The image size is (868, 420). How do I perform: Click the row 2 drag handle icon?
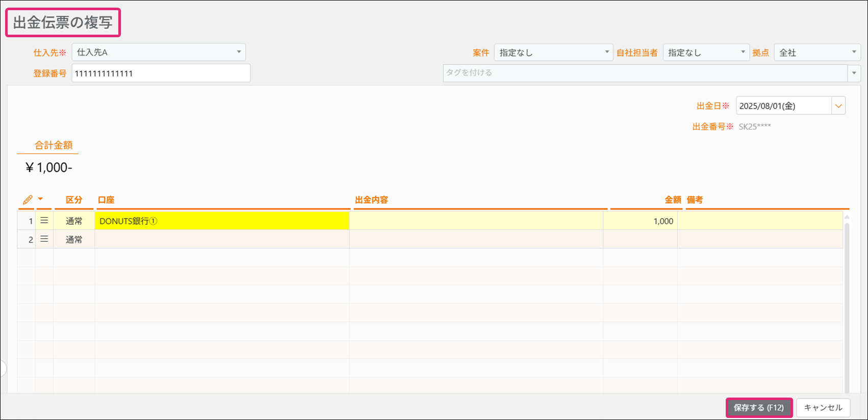coord(44,239)
